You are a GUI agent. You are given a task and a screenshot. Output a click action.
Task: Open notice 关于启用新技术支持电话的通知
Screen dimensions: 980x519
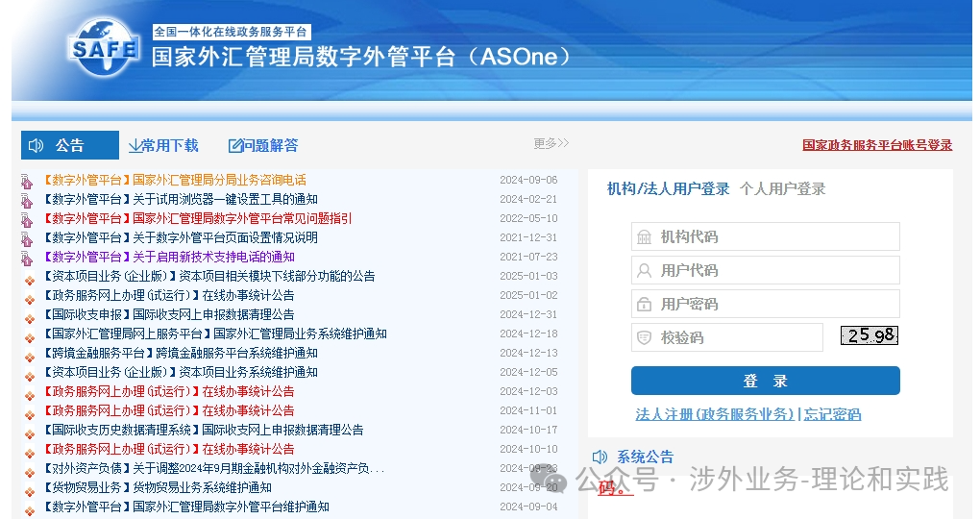pos(169,257)
